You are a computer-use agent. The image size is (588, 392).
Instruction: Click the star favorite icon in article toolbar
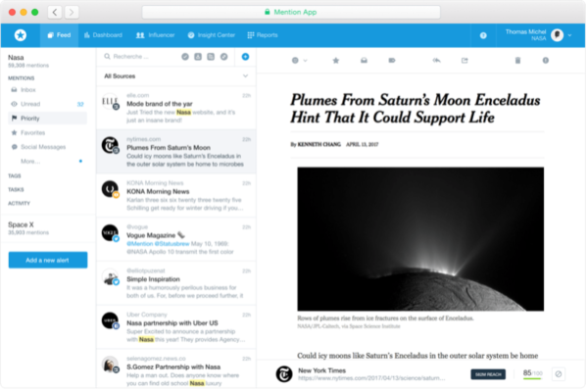point(335,61)
